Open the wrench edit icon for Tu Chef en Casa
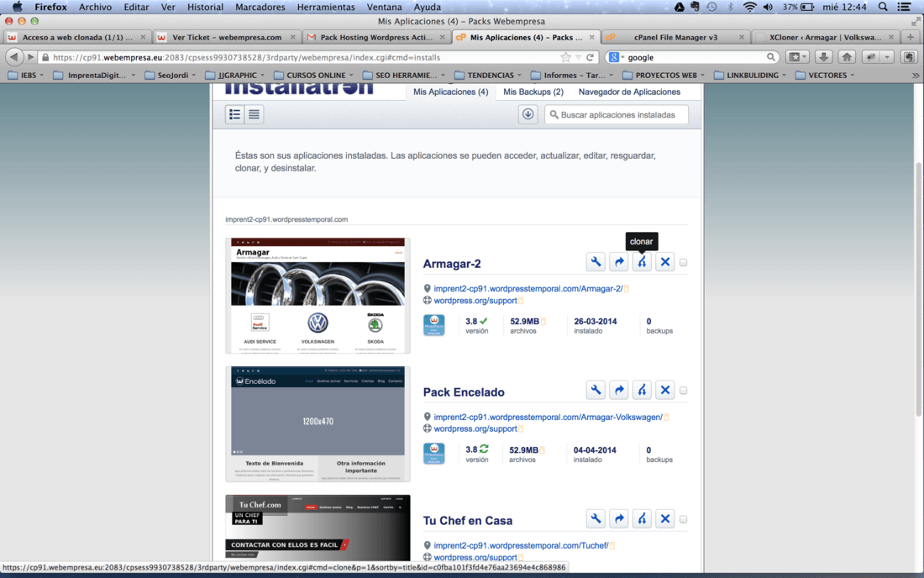Viewport: 924px width, 578px height. (596, 519)
